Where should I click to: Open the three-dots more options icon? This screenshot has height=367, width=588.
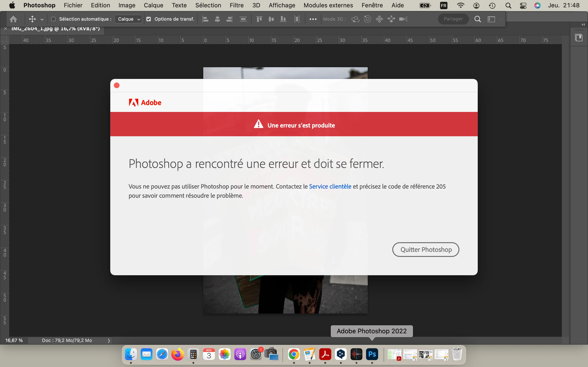313,19
